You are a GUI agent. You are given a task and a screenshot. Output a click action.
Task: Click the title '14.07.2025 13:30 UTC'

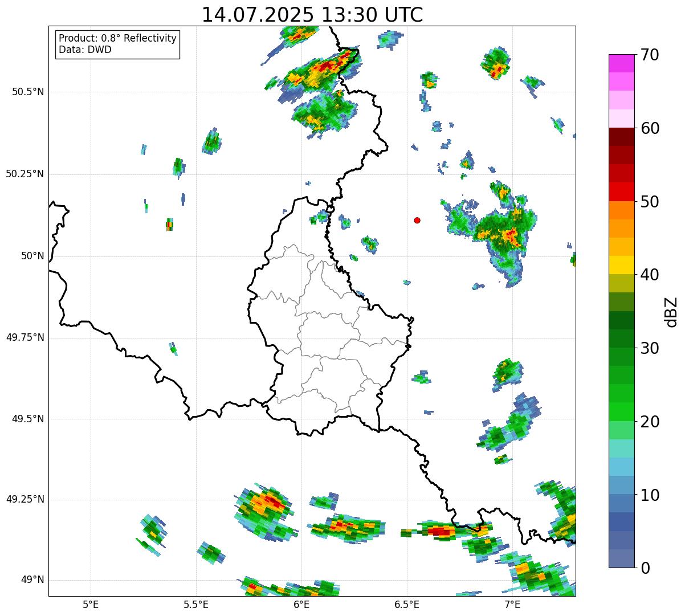pyautogui.click(x=312, y=15)
